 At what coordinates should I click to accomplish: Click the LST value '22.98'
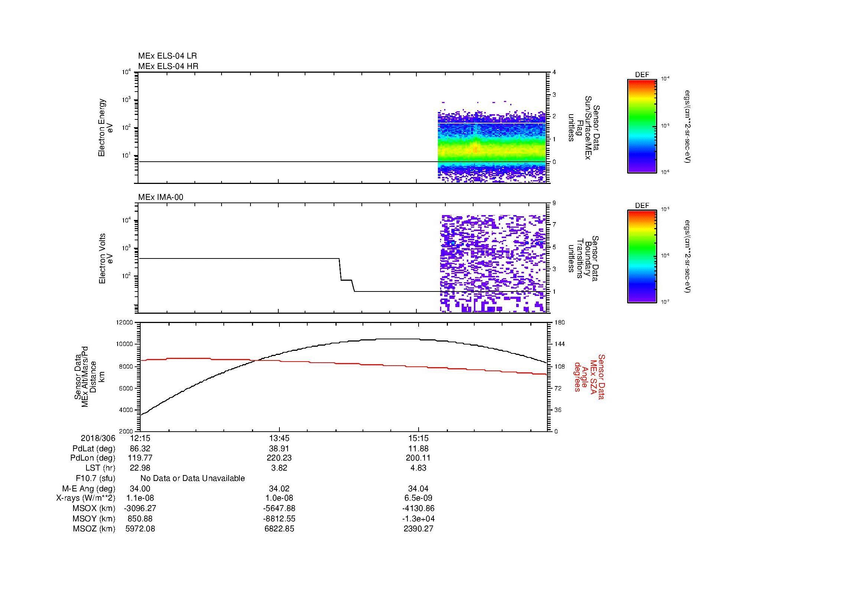point(140,468)
